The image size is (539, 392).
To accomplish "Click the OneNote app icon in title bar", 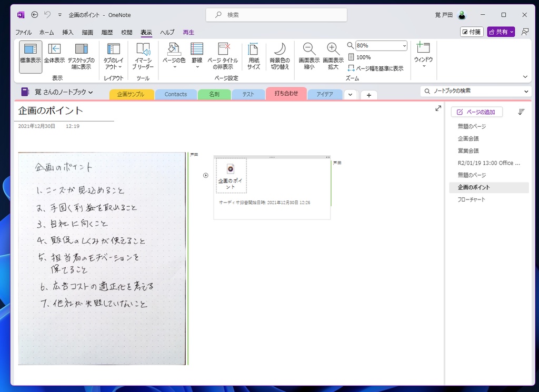I will coord(21,15).
